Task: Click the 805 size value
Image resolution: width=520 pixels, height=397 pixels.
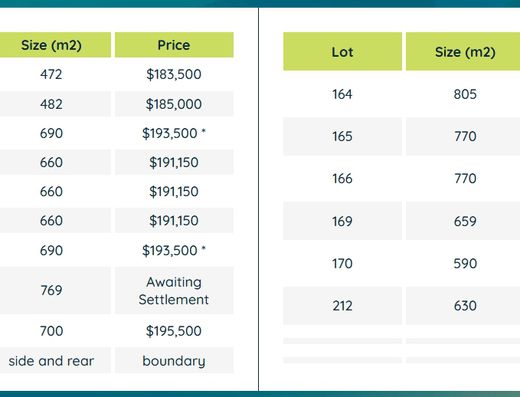Action: [465, 94]
